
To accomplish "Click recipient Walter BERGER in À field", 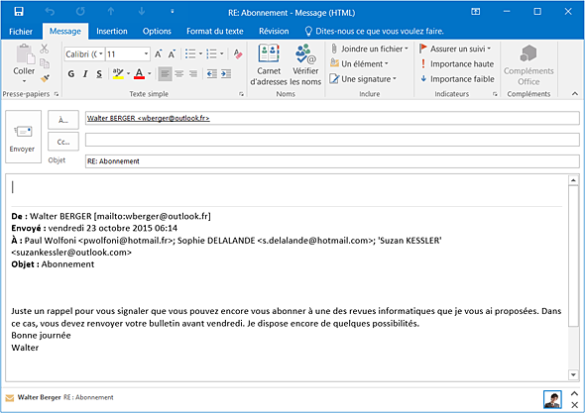I will pos(148,118).
